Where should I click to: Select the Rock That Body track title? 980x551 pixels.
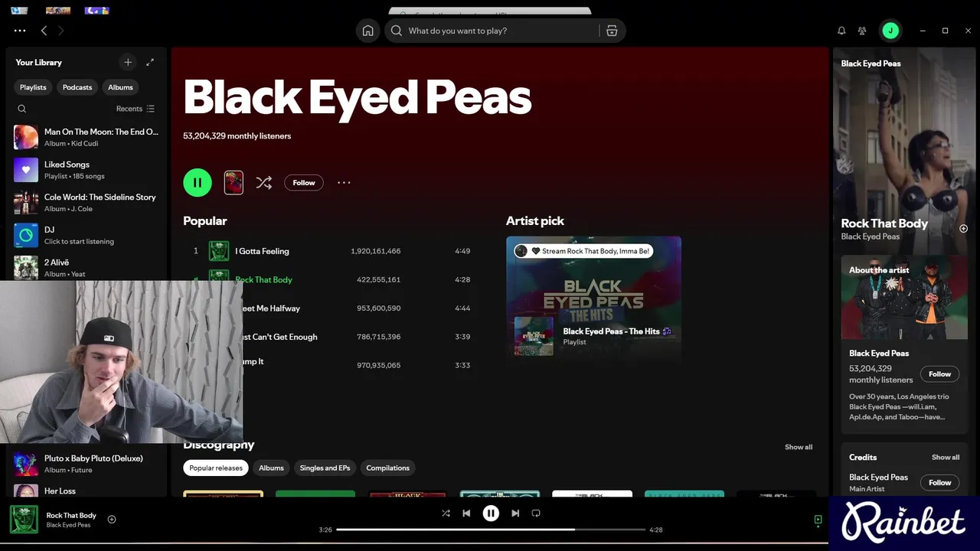(x=263, y=279)
